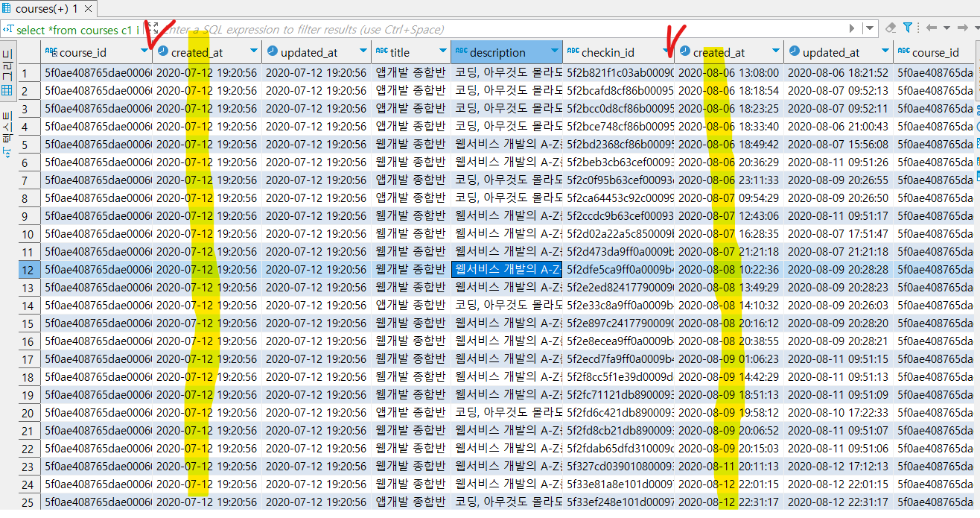Select row number 1 header
Screen dimensions: 980x518
[x=29, y=72]
